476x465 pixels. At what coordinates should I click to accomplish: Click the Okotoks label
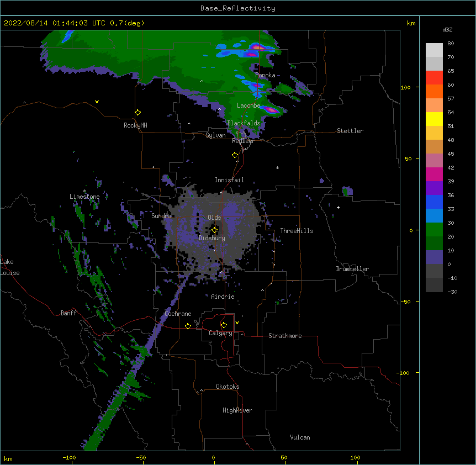pos(228,387)
